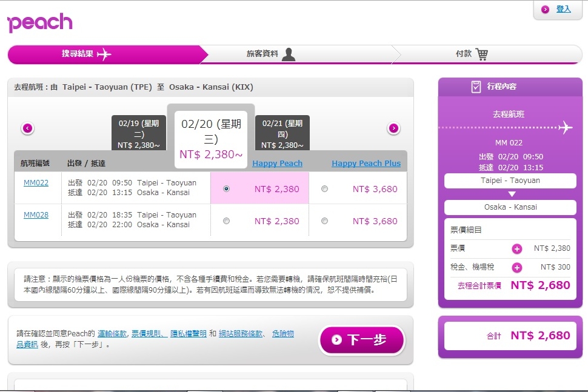Image resolution: width=588 pixels, height=392 pixels.
Task: Show earlier dates with left arrow
Action: coord(28,128)
